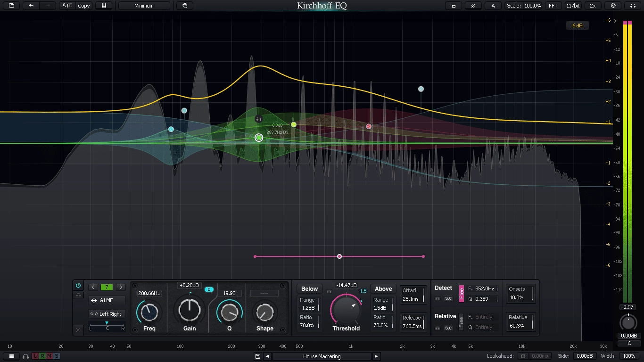Screen dimensions: 644x362
Task: Click the +0.28dB gain field
Action: [x=190, y=285]
